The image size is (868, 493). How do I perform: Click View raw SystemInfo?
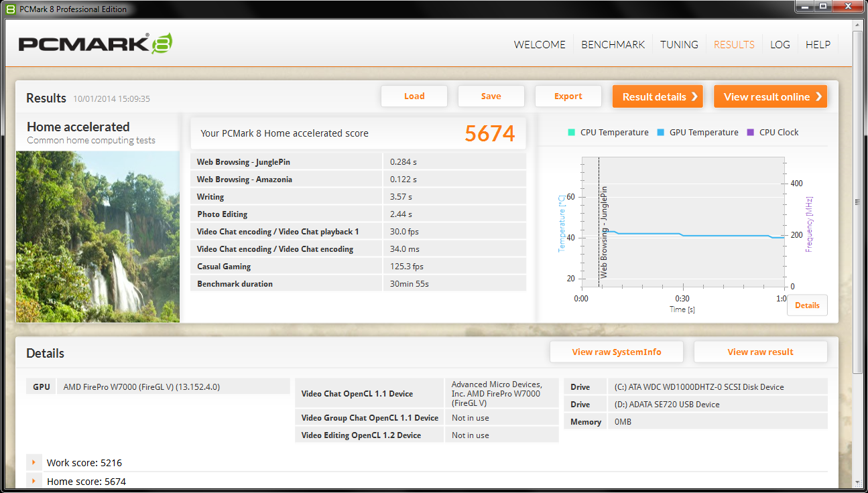[616, 352]
